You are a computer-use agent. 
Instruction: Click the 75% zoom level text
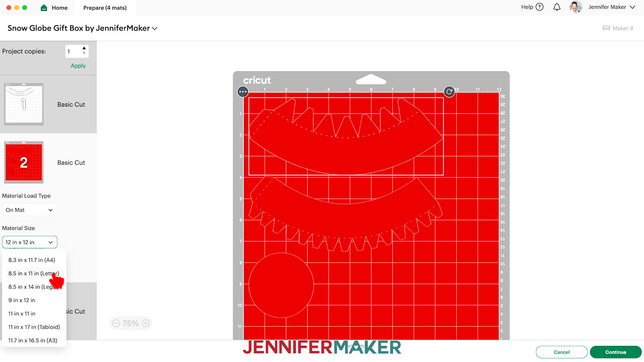[131, 323]
